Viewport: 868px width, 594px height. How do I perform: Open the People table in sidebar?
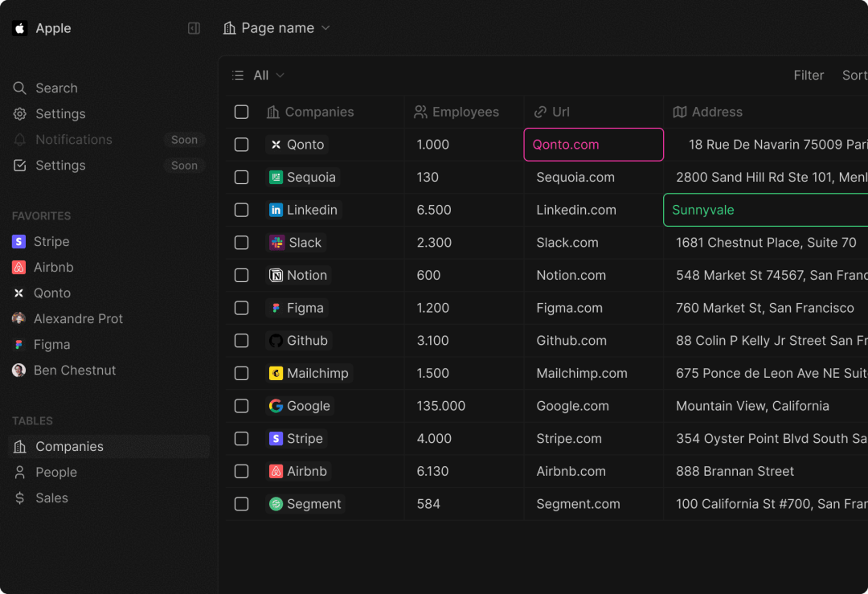click(x=108, y=472)
